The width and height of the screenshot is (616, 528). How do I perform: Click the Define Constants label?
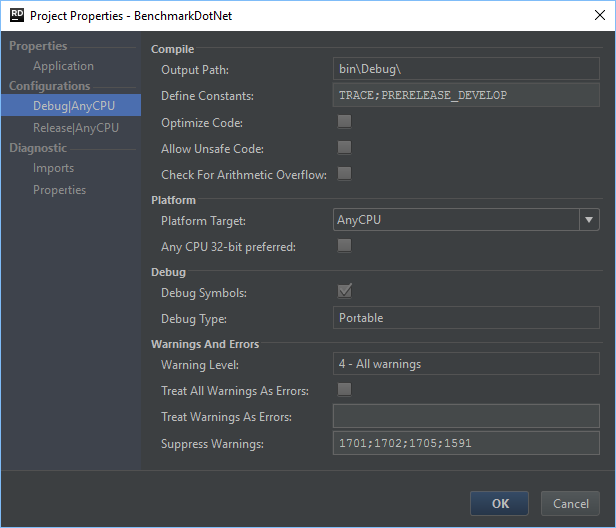click(207, 96)
